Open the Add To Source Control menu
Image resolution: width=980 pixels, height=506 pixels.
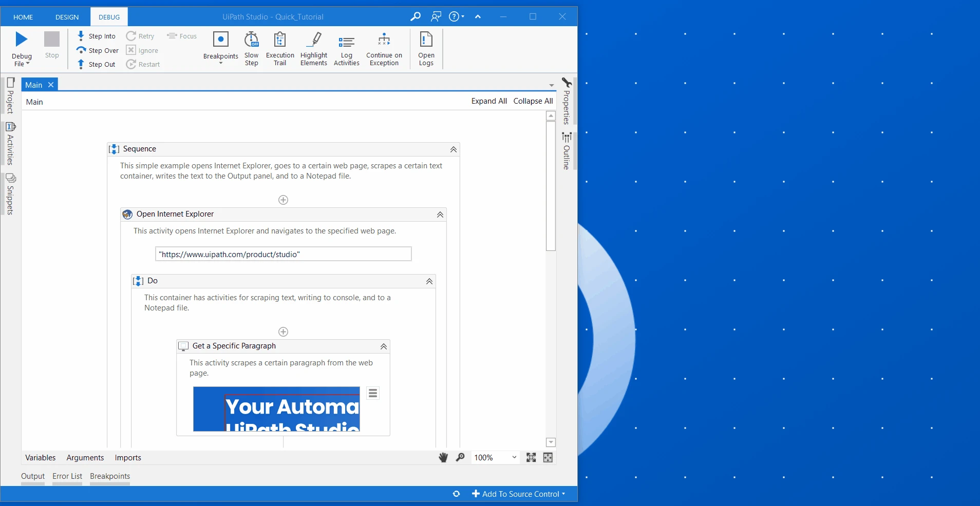(519, 494)
